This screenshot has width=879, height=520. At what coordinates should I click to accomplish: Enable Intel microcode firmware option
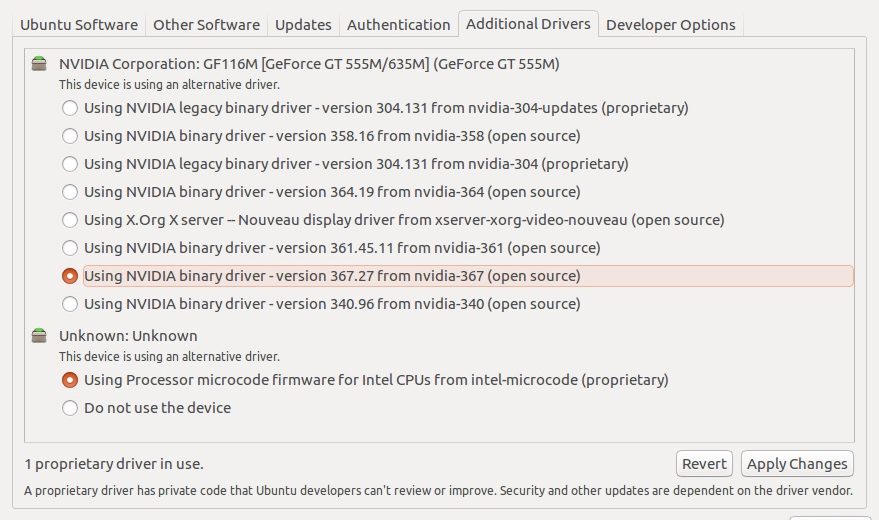(x=70, y=379)
